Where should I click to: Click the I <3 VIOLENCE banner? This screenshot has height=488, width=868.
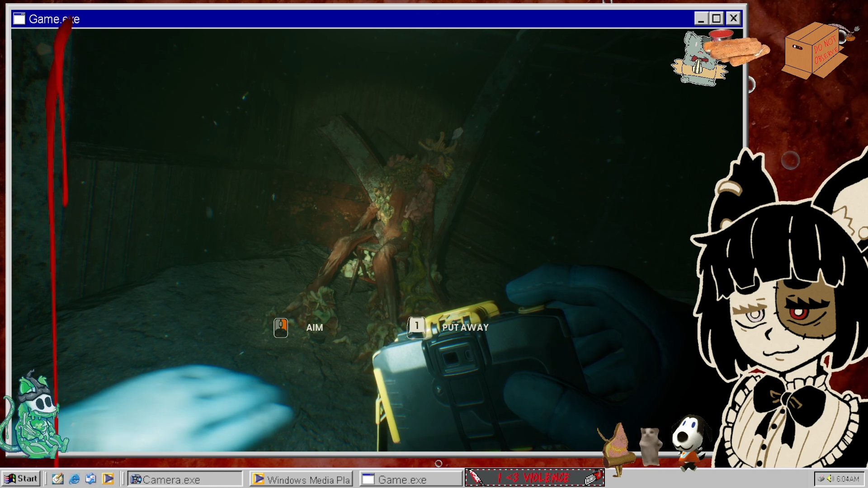tap(534, 478)
